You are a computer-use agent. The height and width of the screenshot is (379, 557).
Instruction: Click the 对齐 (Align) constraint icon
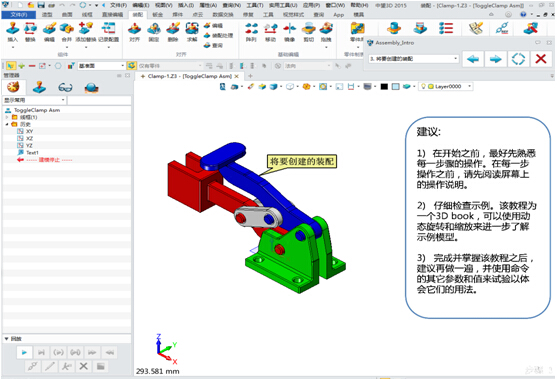coord(134,28)
